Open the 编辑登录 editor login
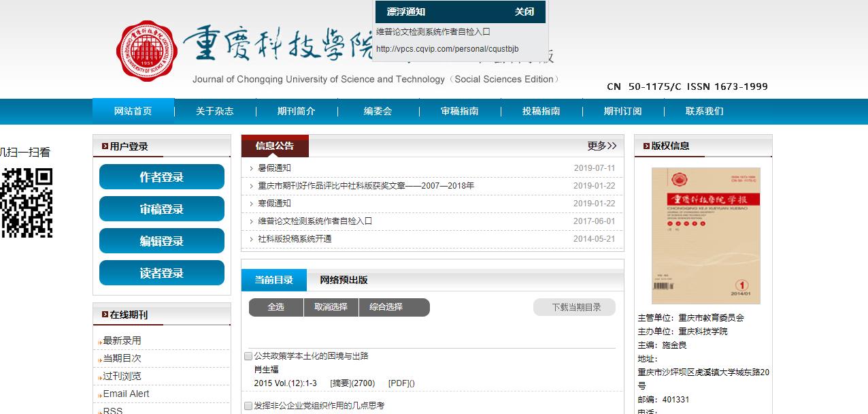This screenshot has height=414, width=868. coord(162,241)
